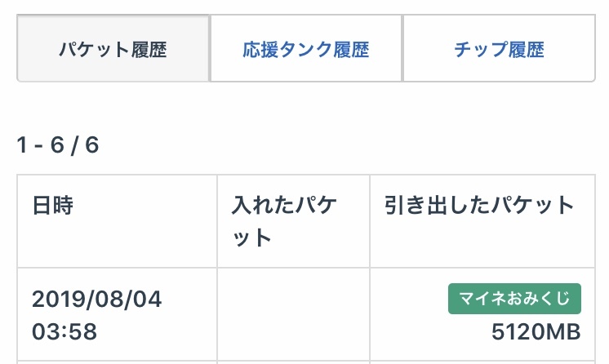Image resolution: width=609 pixels, height=364 pixels.
Task: Click empty 入れたパケット cell in first row
Action: point(293,315)
